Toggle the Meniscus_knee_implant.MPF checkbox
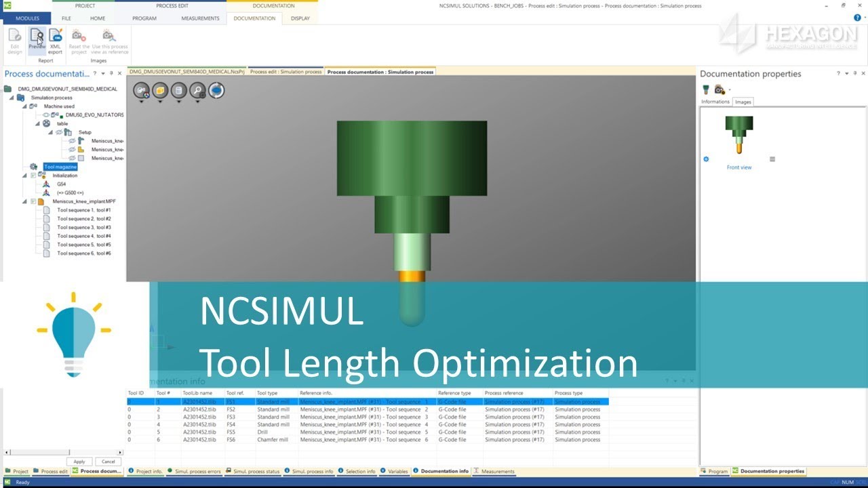The image size is (868, 488). (x=33, y=201)
